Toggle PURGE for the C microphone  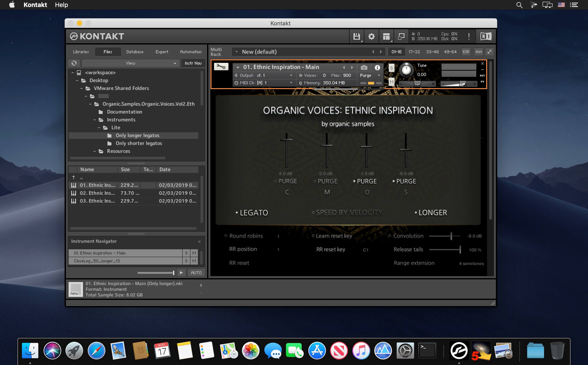pos(286,181)
